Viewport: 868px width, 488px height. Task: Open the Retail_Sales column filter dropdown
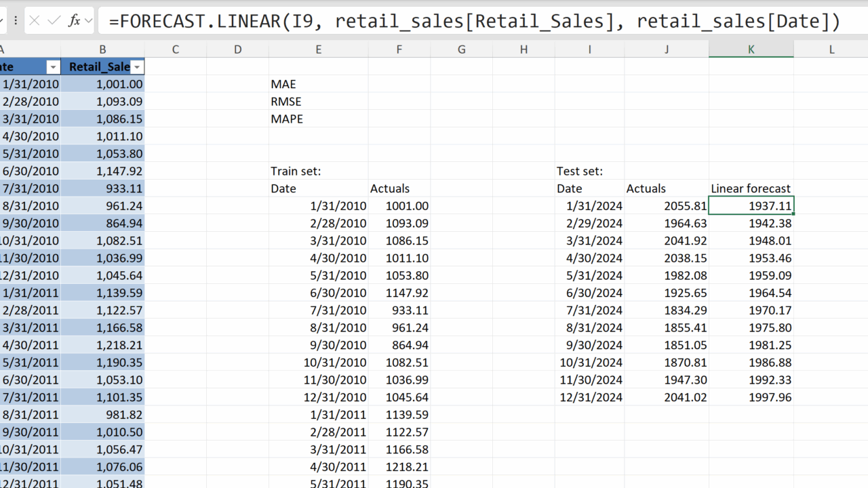coord(137,67)
